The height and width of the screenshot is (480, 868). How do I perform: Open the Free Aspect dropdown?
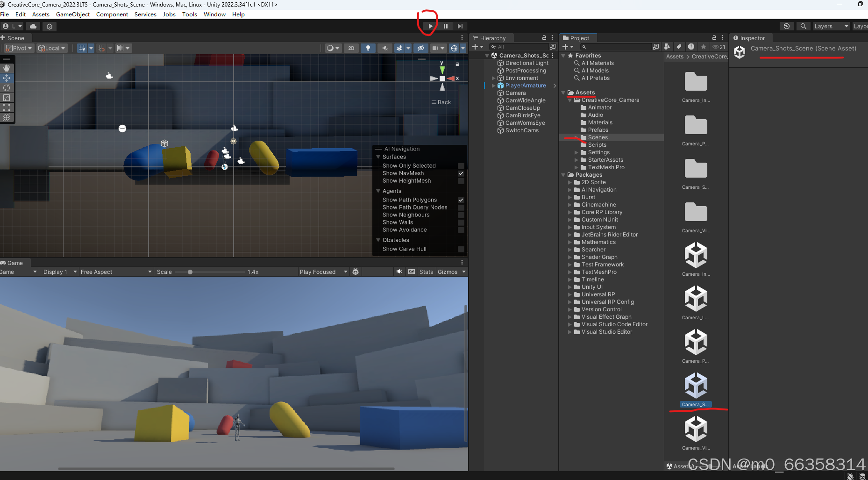(116, 272)
